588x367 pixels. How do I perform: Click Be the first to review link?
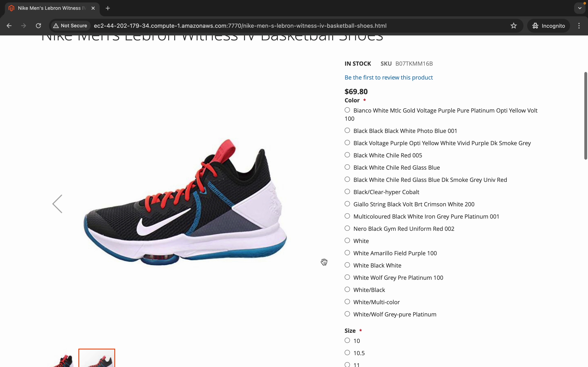389,77
